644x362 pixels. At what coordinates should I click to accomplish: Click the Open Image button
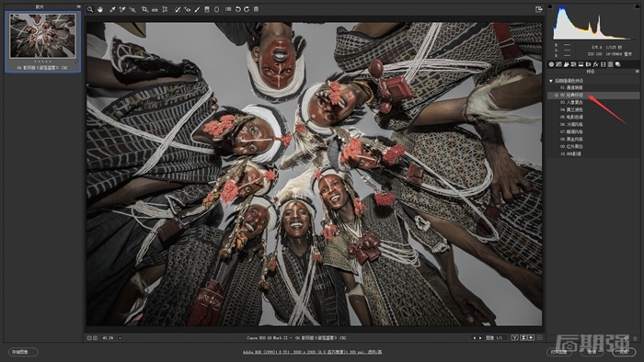[559, 352]
